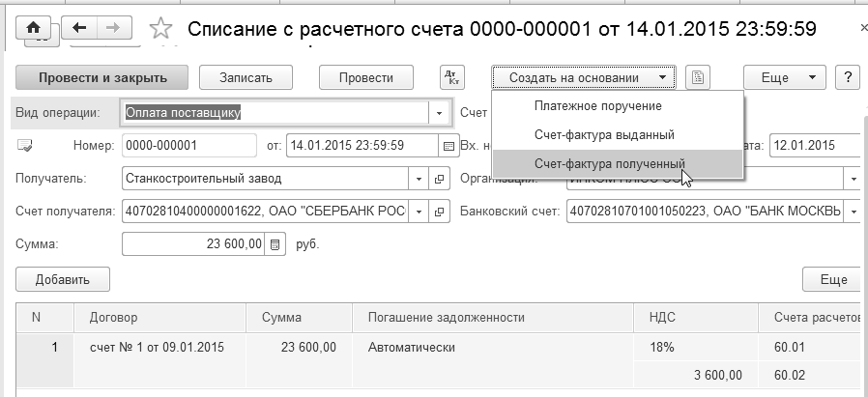The height and width of the screenshot is (397, 868).
Task: Expand the Счет получателя dropdown
Action: tap(420, 212)
